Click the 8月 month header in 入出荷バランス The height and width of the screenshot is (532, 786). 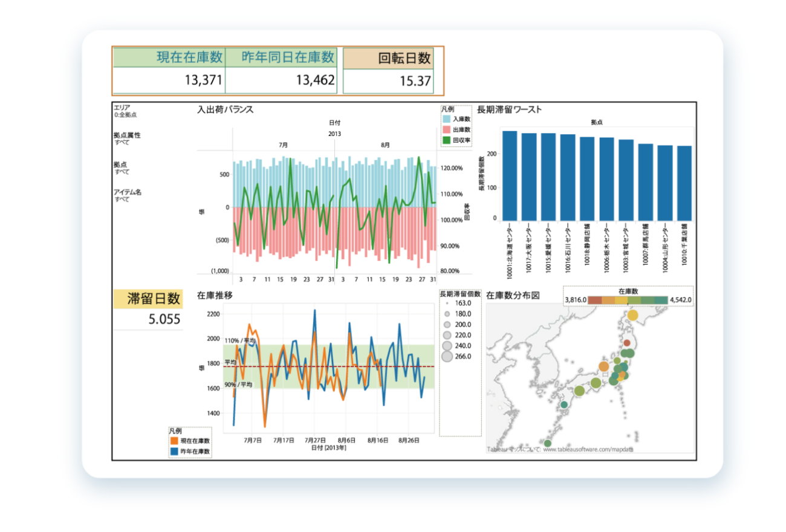point(386,146)
